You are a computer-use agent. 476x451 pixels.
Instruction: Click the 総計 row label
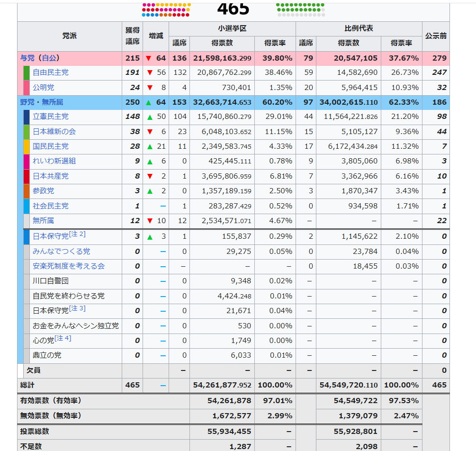tap(27, 385)
